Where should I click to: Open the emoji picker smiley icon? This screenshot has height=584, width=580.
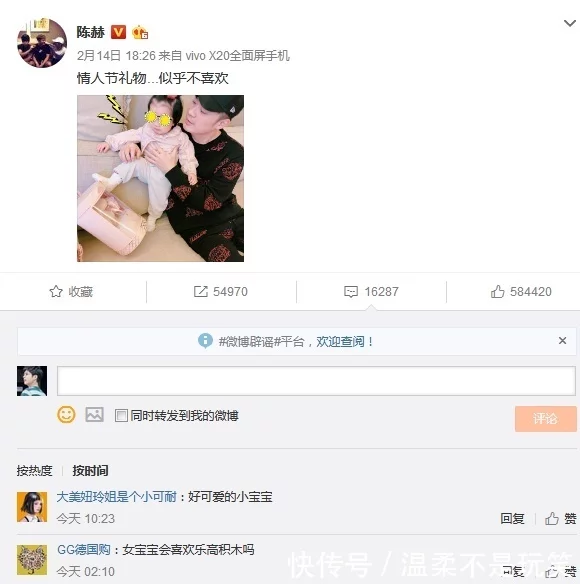(x=66, y=415)
